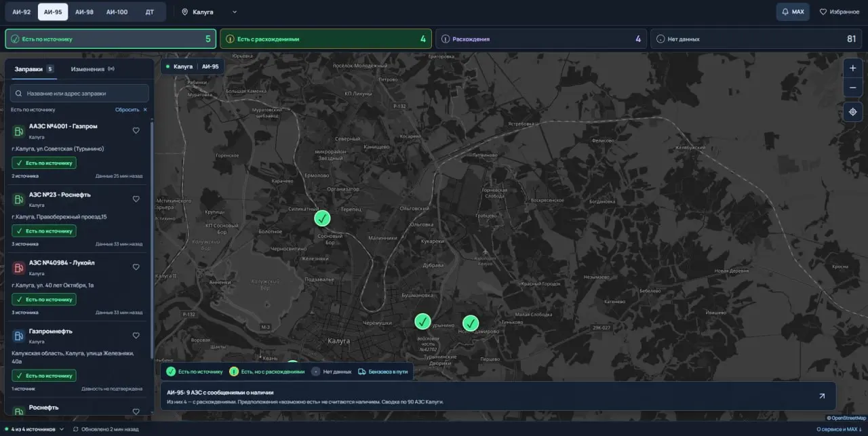Click the red Лукойл fuel pump icon
The height and width of the screenshot is (436, 868).
19,268
